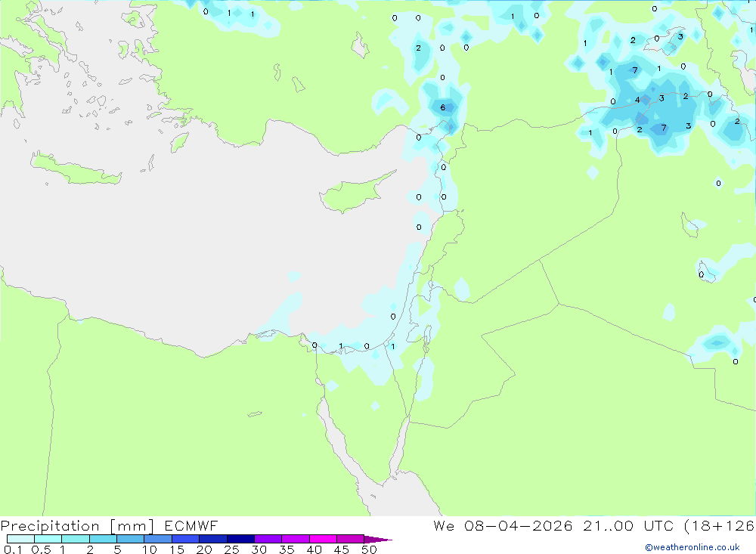Image resolution: width=756 pixels, height=554 pixels.
Task: Click the legend label "10"
Action: 150,549
